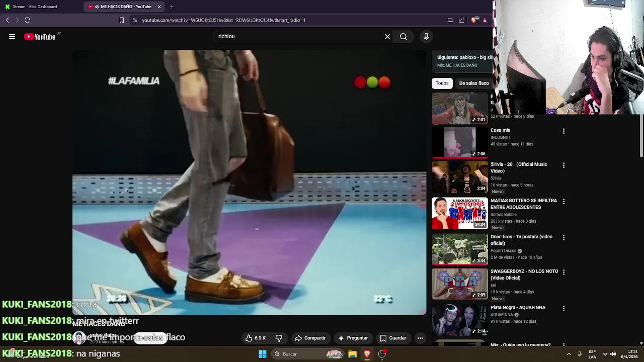This screenshot has width=644, height=362.
Task: Go back with browser back arrow
Action: [8, 20]
